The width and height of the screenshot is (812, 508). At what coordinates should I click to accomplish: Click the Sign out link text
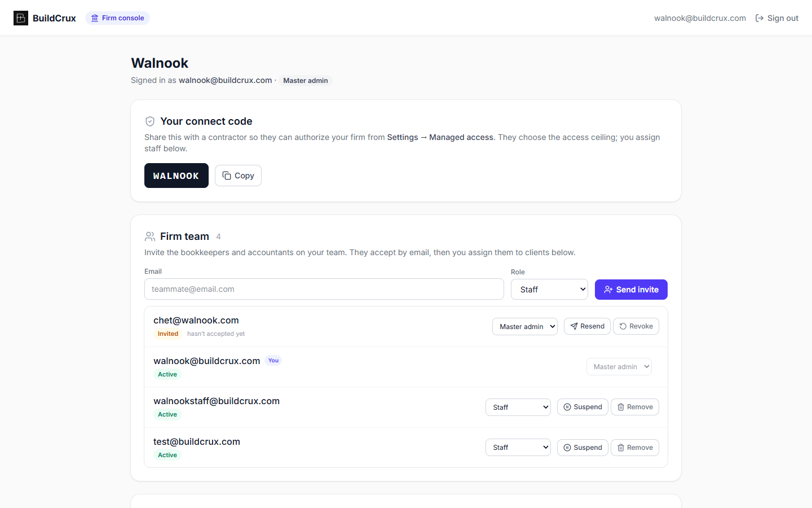point(783,18)
